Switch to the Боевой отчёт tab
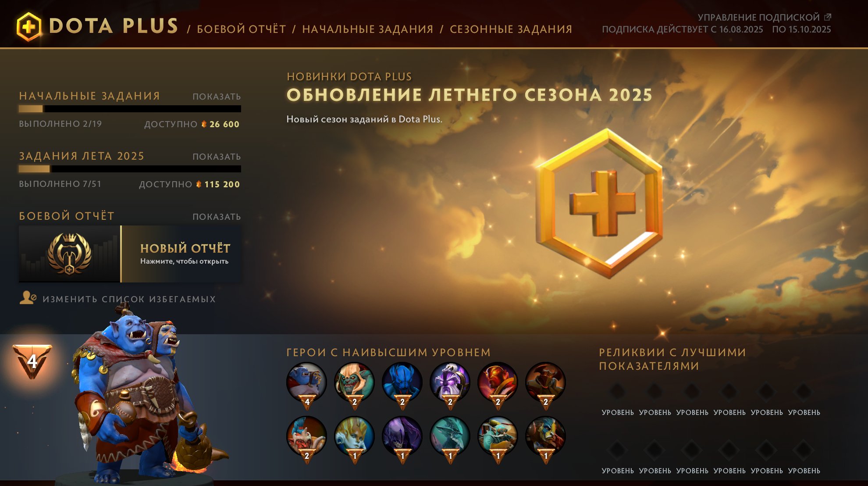Screen dimensions: 868x486 241,29
